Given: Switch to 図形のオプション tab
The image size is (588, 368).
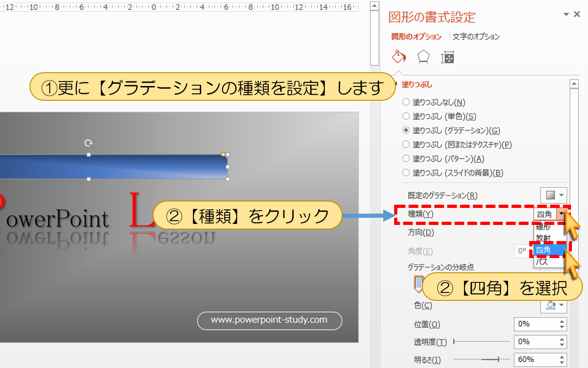Looking at the screenshot, I should [x=416, y=37].
